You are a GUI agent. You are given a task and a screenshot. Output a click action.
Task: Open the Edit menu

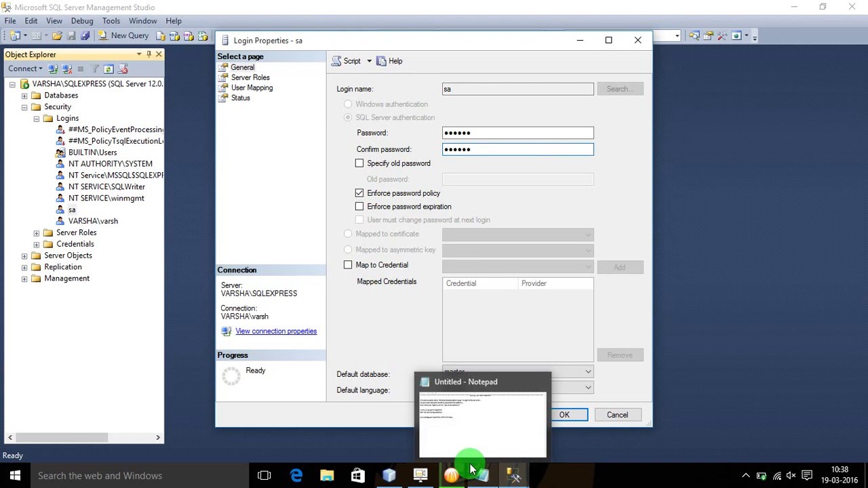[x=31, y=21]
